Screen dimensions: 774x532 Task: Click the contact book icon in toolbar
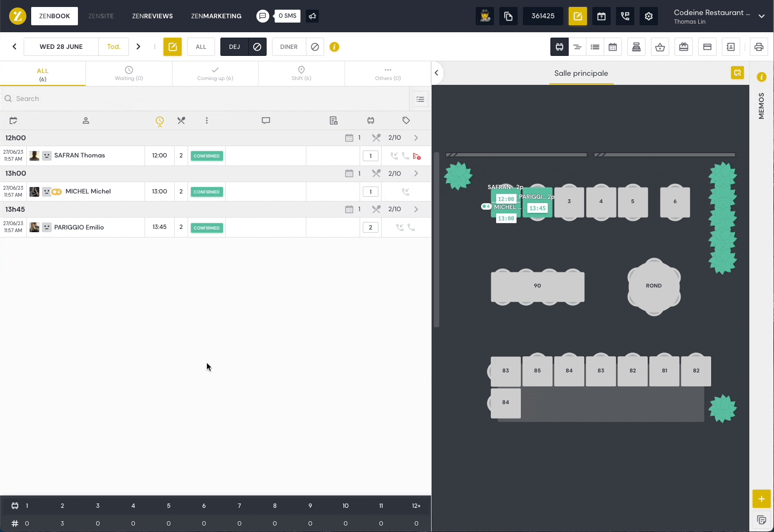[x=730, y=47]
